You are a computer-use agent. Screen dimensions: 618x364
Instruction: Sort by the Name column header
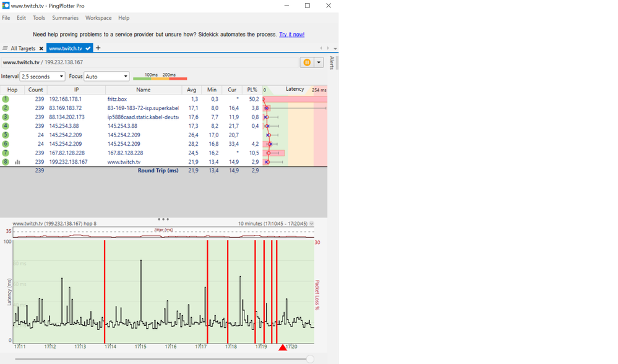tap(144, 90)
